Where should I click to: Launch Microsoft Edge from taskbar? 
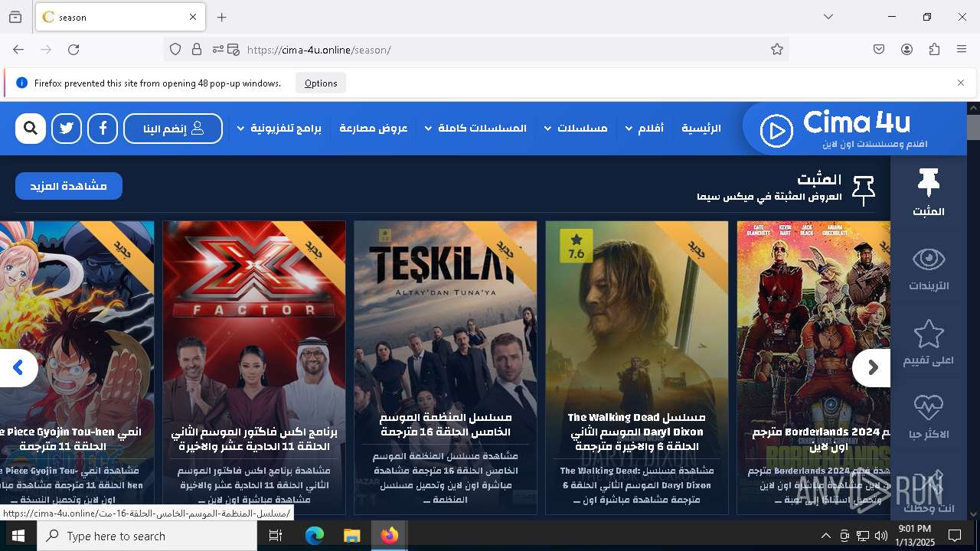[x=315, y=536]
